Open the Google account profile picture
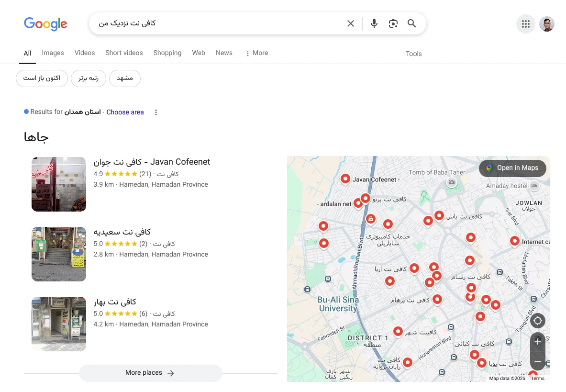 point(546,24)
